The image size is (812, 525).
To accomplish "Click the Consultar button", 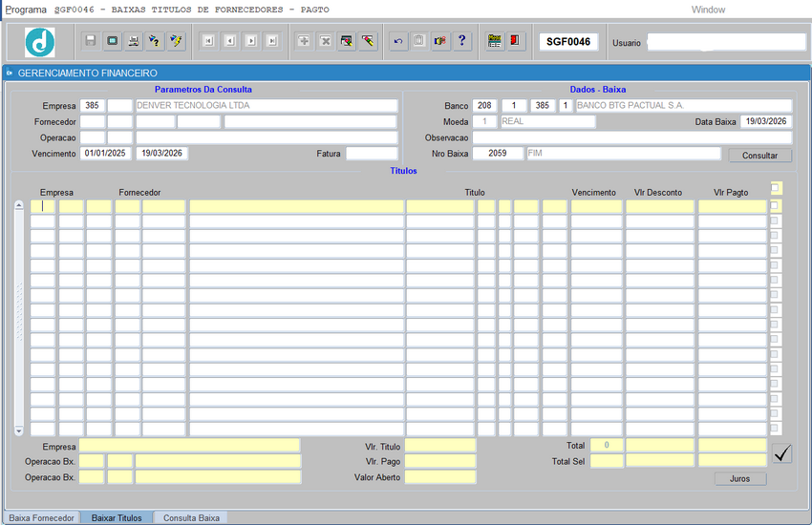I will coord(759,156).
